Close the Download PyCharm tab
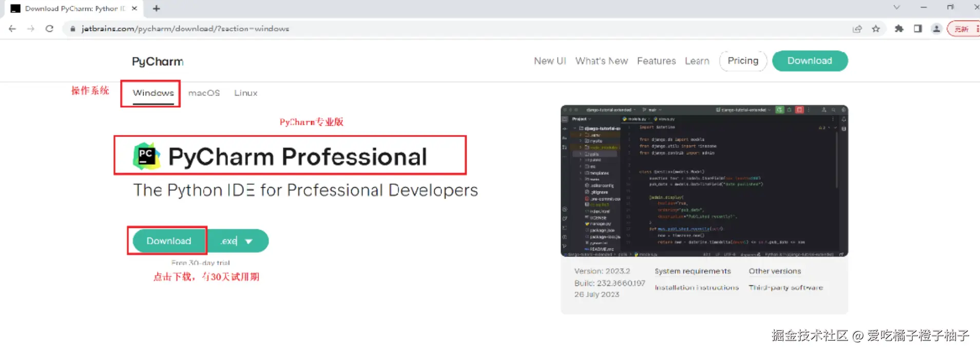Image resolution: width=980 pixels, height=353 pixels. [134, 8]
